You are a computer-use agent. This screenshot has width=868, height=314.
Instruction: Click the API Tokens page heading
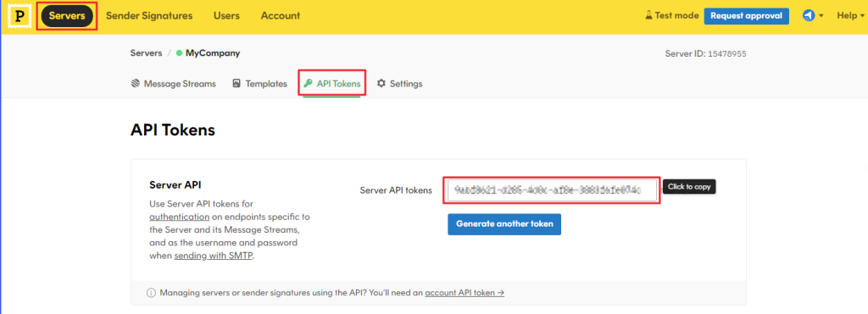pos(173,129)
